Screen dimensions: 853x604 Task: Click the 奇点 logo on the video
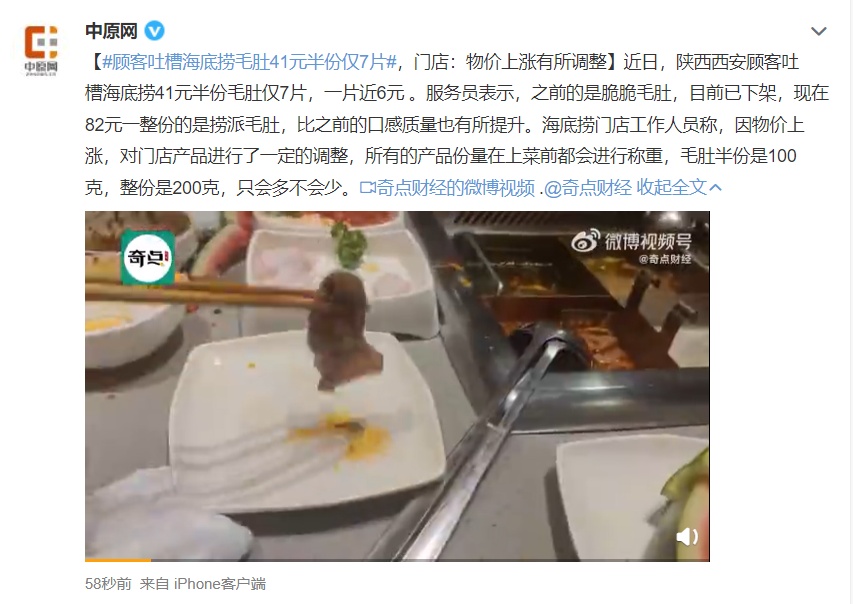point(148,257)
